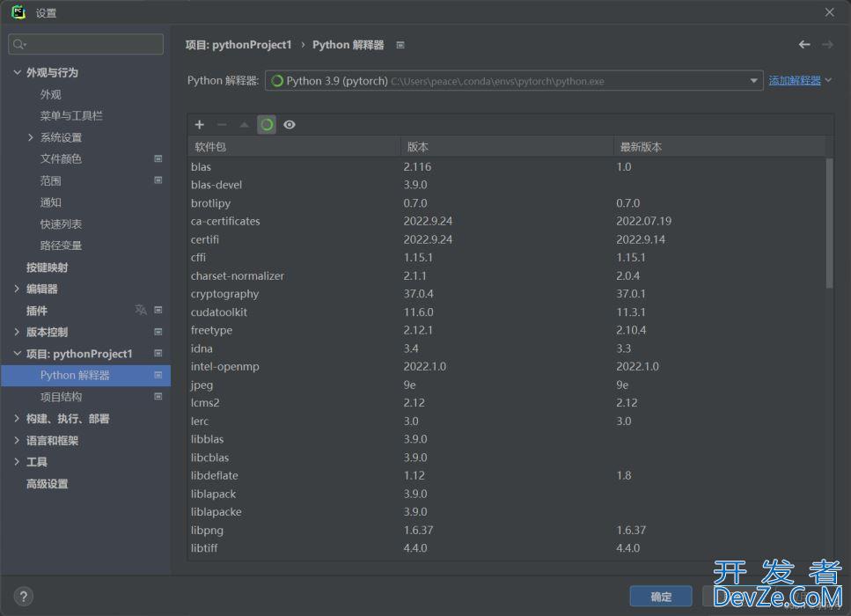The height and width of the screenshot is (616, 851).
Task: Toggle show early releases eye icon
Action: click(x=290, y=125)
